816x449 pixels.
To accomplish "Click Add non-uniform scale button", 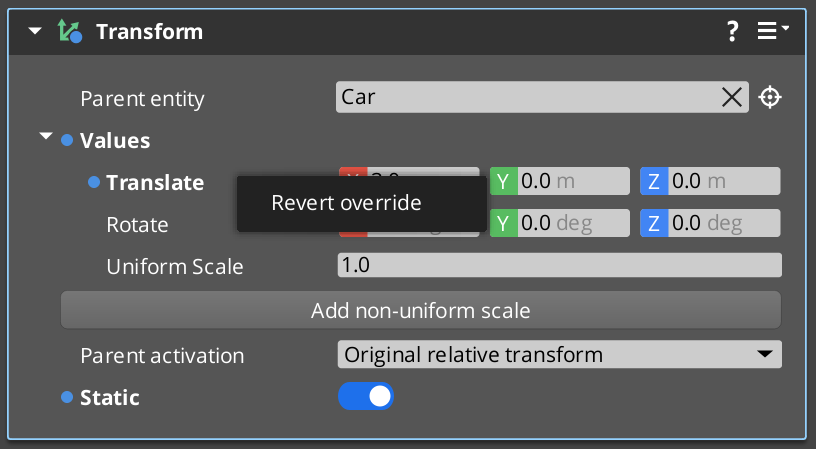I will (x=420, y=310).
